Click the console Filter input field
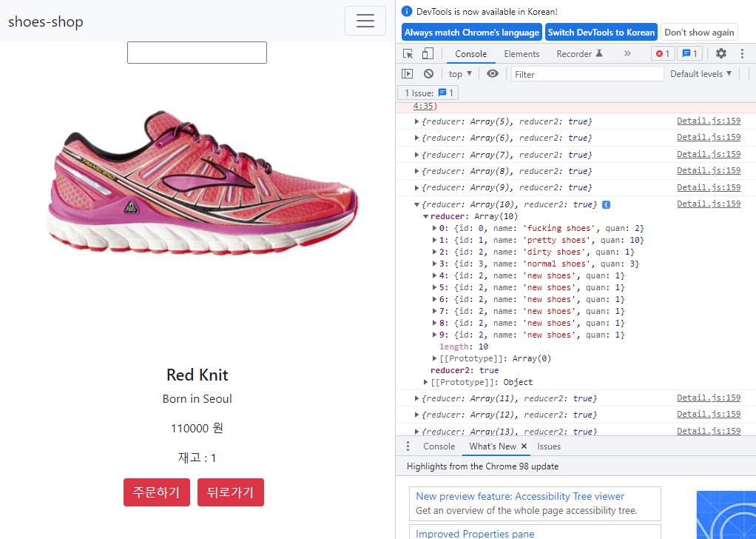 (x=584, y=73)
